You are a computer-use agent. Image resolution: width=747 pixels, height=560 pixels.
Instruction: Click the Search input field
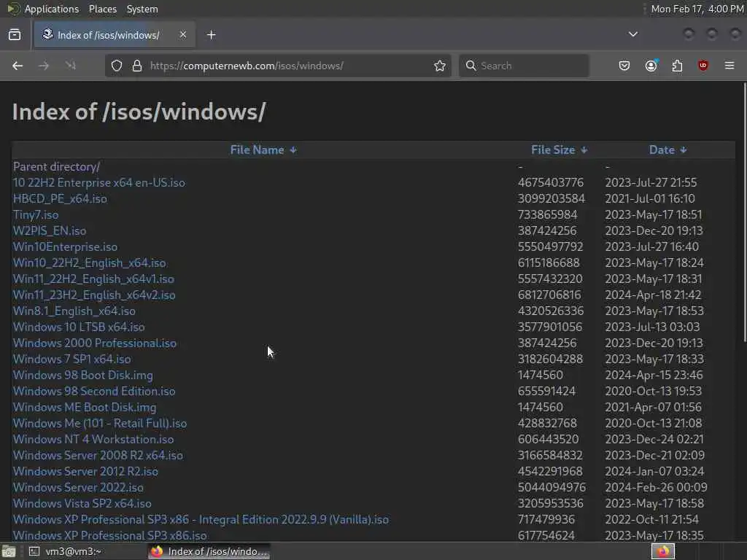coord(524,66)
